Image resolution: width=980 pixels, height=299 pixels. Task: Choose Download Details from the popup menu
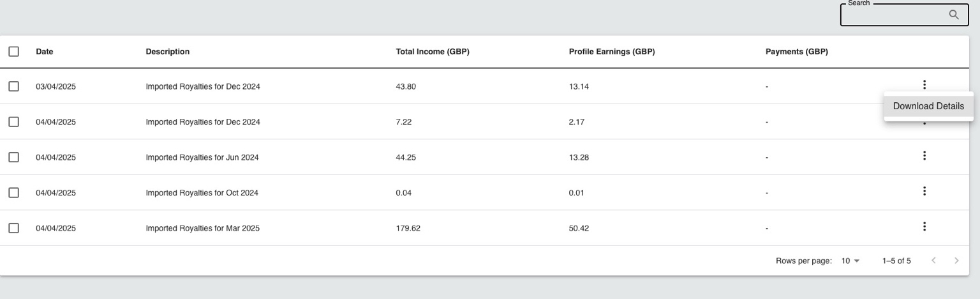click(928, 106)
